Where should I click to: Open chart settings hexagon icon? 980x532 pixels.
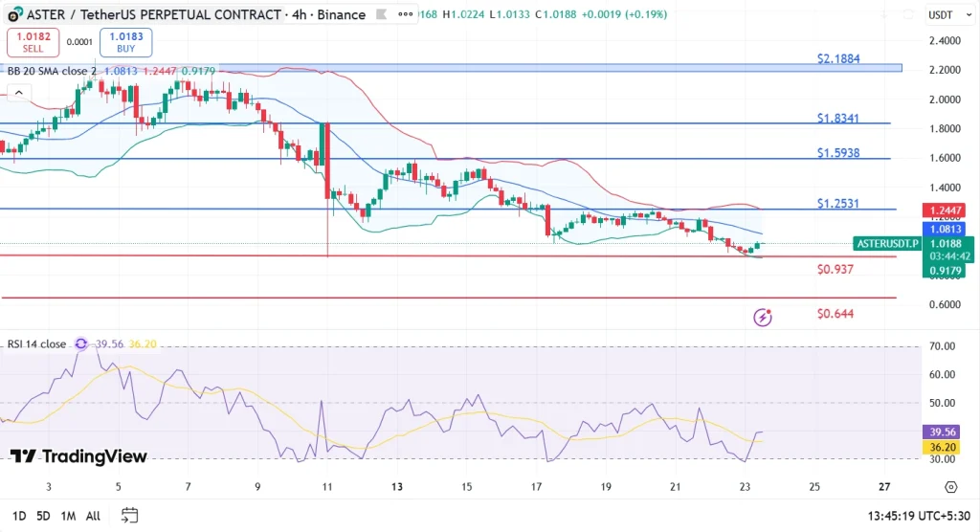(949, 487)
